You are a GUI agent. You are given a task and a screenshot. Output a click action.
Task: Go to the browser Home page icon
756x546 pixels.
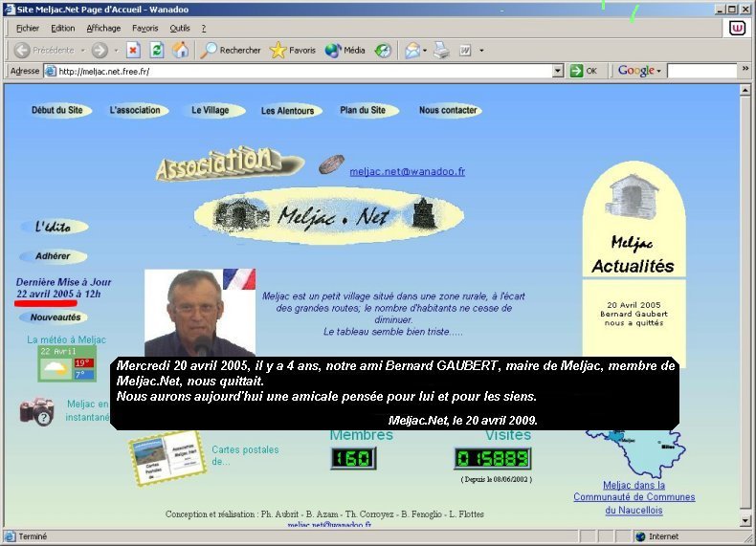180,50
